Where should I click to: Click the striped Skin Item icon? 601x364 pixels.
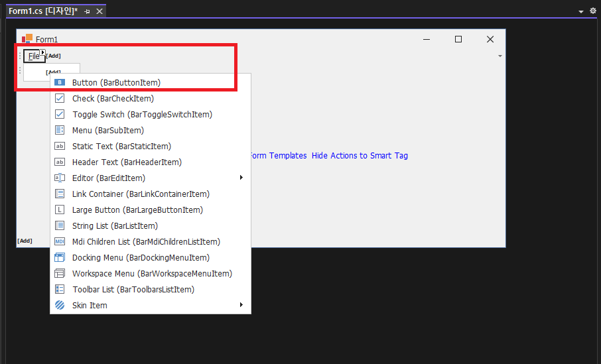60,305
